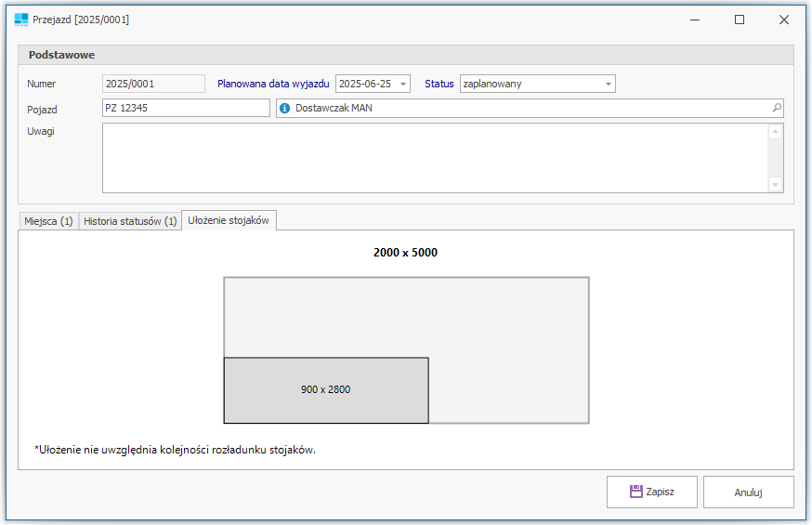Click the application icon in title bar
Screen dimensions: 812x525
(20, 20)
